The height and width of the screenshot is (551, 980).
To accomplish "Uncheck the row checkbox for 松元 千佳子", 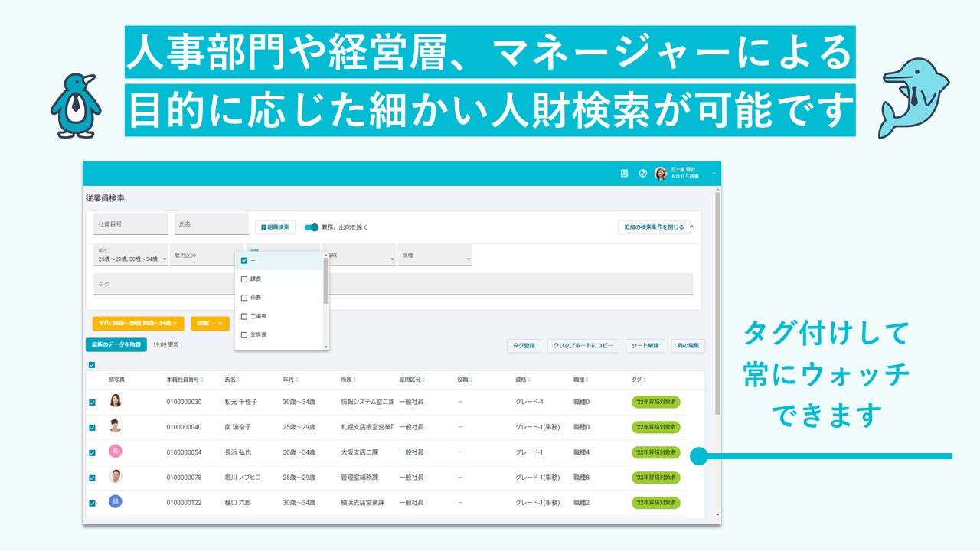I will (93, 403).
